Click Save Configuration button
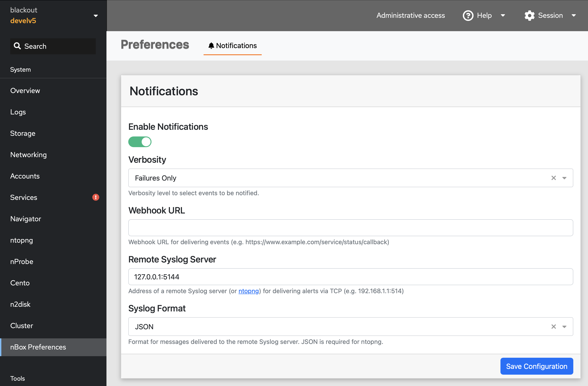Viewport: 588px width, 386px height. (x=537, y=366)
